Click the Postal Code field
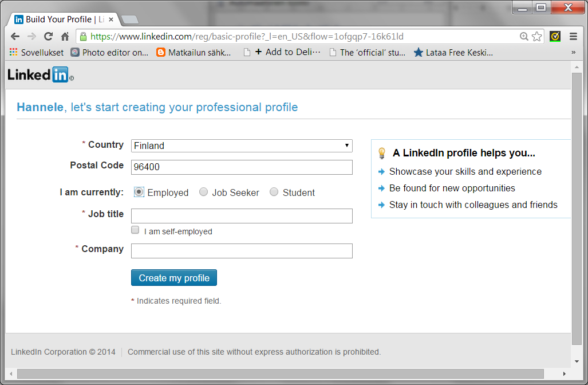 tap(242, 167)
